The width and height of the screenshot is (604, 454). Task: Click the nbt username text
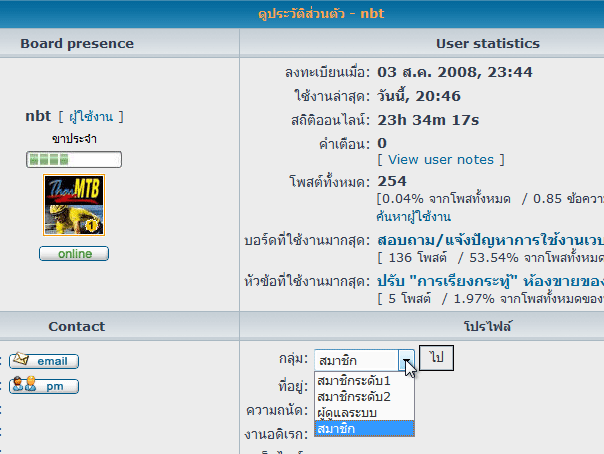(37, 116)
